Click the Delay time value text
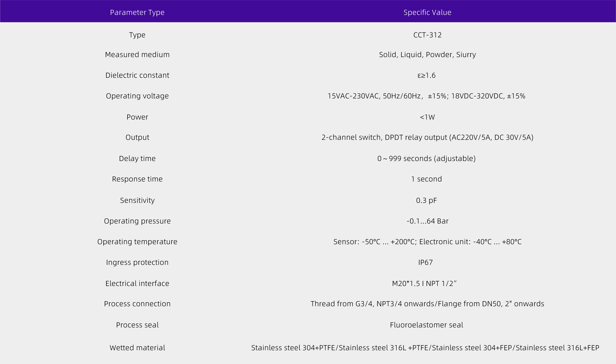Screen dimensions: 616x364 coord(426,158)
